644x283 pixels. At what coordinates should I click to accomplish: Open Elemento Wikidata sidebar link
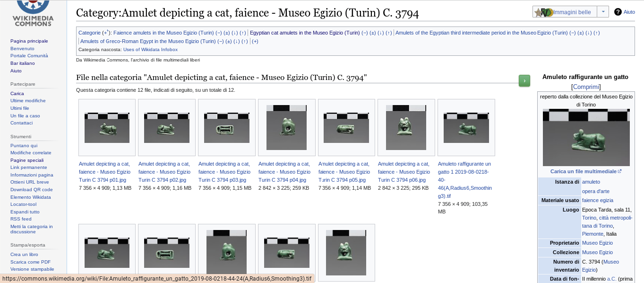coord(31,197)
